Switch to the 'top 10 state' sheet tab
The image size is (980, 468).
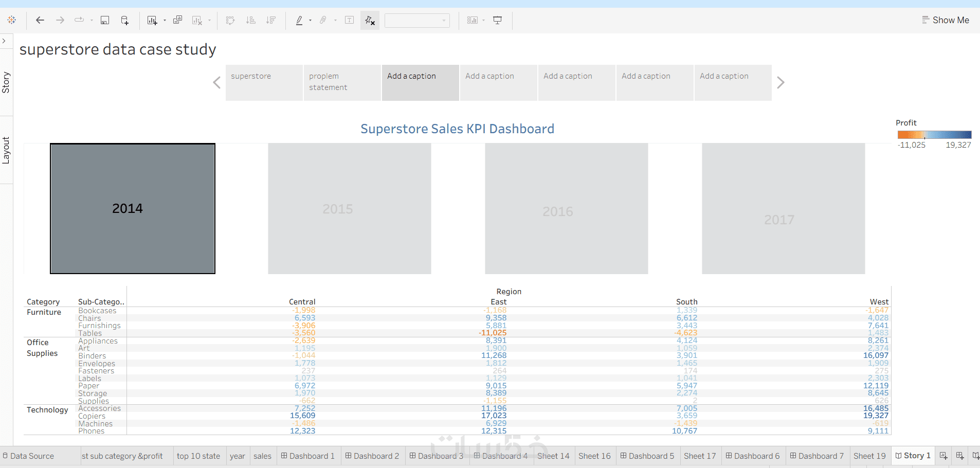(198, 456)
